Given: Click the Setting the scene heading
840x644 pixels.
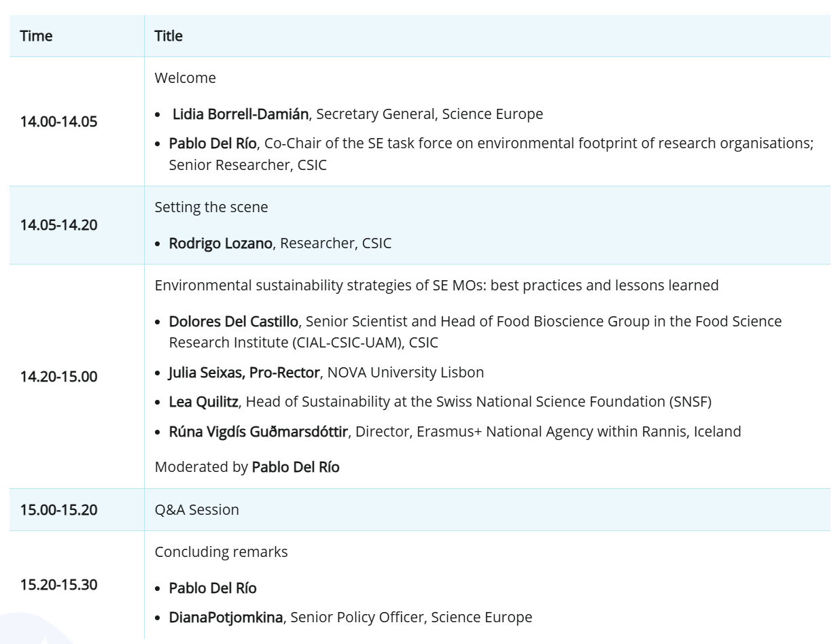Looking at the screenshot, I should 211,207.
